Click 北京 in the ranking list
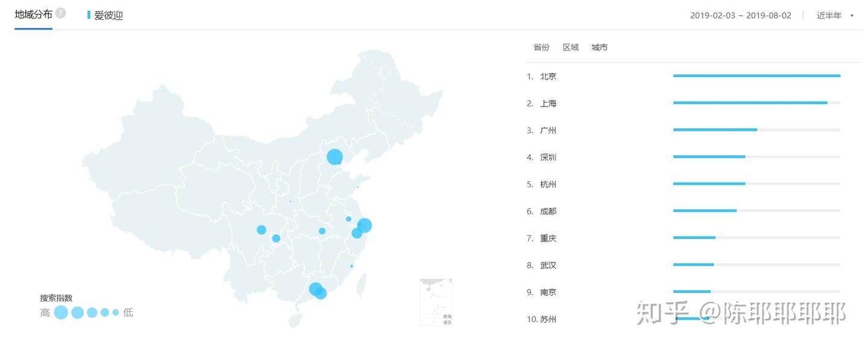868x348 pixels. pyautogui.click(x=548, y=76)
